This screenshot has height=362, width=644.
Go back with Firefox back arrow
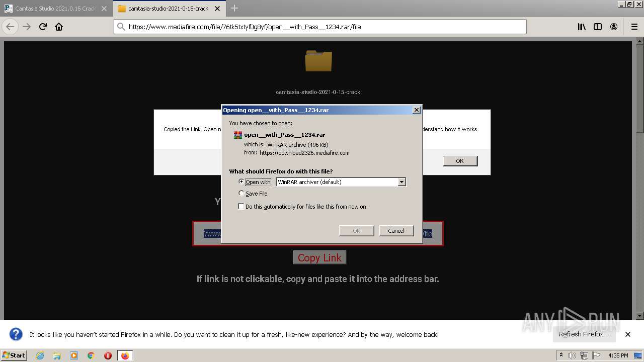(10, 27)
